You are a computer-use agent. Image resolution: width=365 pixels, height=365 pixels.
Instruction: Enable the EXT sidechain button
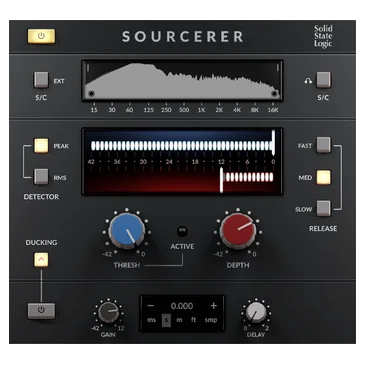41,80
